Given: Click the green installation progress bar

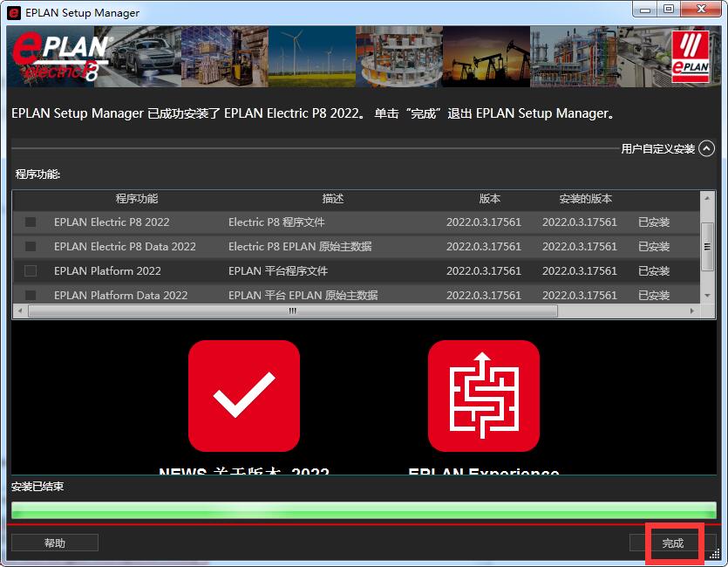Looking at the screenshot, I should (x=363, y=509).
